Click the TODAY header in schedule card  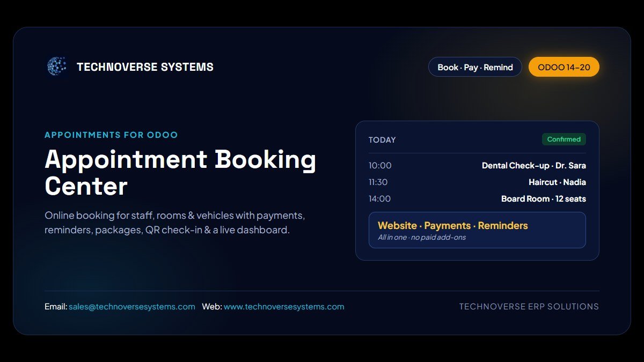(382, 140)
